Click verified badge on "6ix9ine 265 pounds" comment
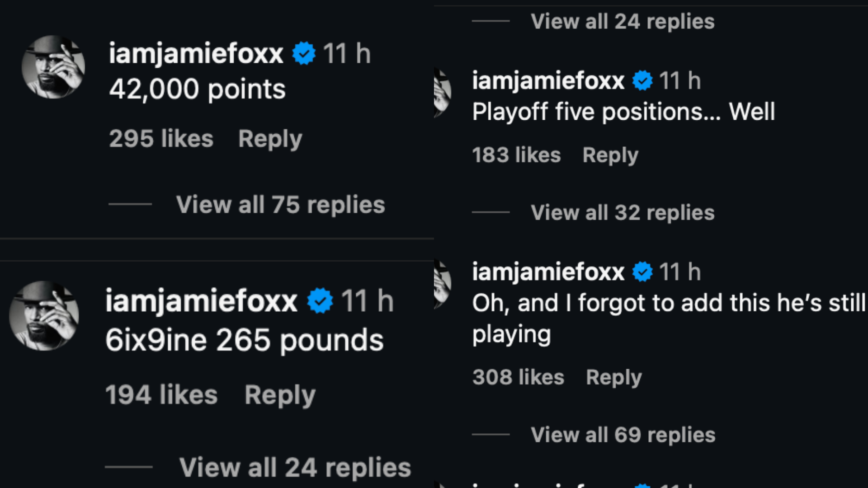The image size is (868, 488). pos(320,301)
